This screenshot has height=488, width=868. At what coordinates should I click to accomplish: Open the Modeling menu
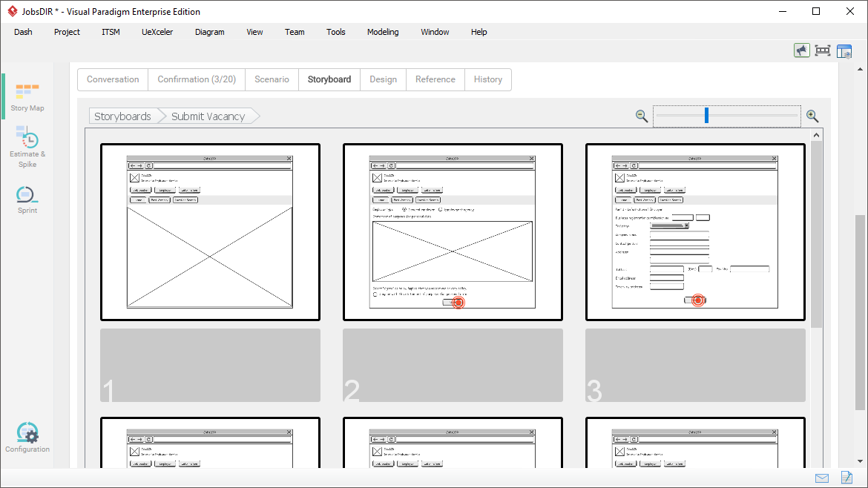[x=383, y=32]
